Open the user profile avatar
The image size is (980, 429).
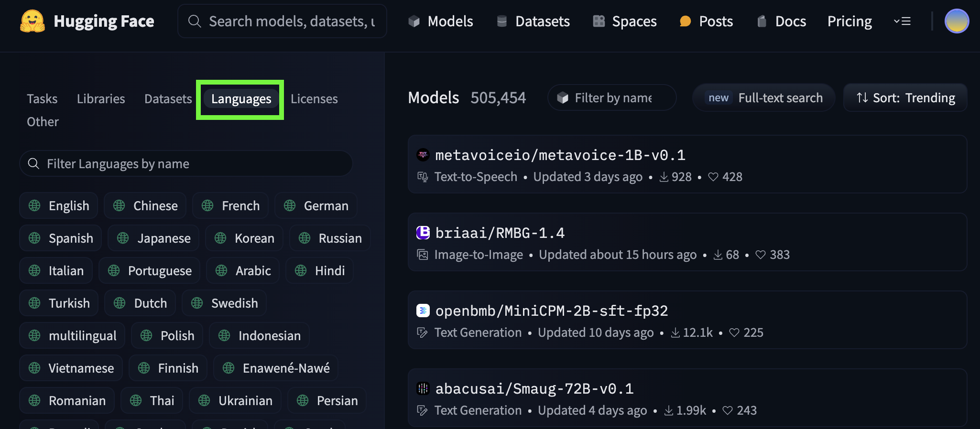click(957, 21)
